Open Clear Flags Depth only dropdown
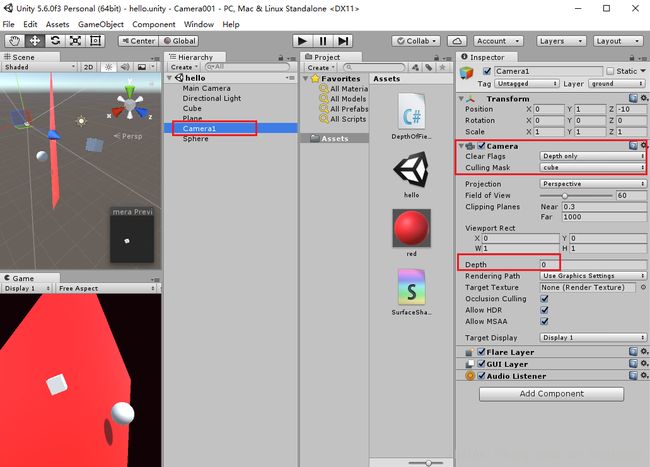 [593, 156]
